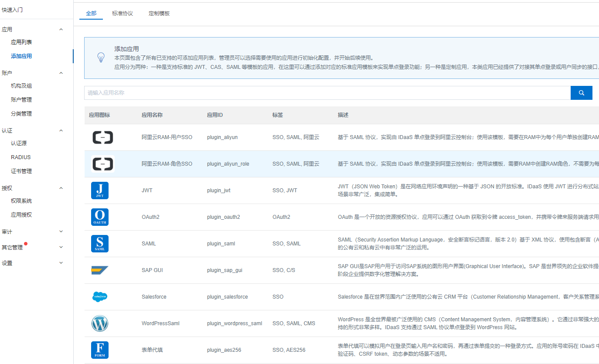The image size is (599, 364).
Task: Click the OAuth2 application name cell
Action: pos(150,217)
